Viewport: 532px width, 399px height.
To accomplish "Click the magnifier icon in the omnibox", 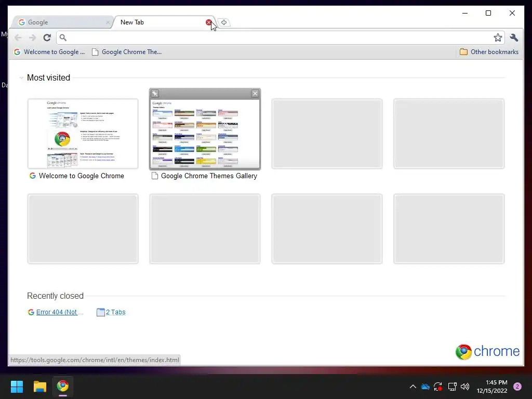I will coord(63,37).
